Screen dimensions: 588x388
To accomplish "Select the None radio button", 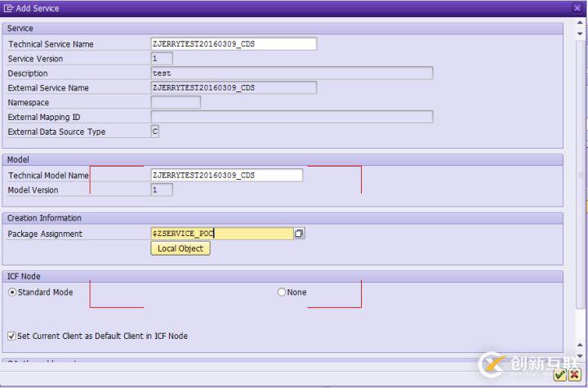I will [282, 292].
